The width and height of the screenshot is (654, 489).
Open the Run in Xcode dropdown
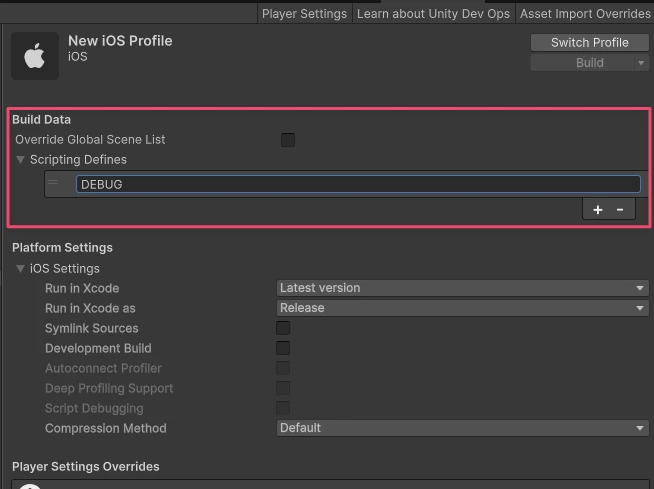tap(463, 288)
